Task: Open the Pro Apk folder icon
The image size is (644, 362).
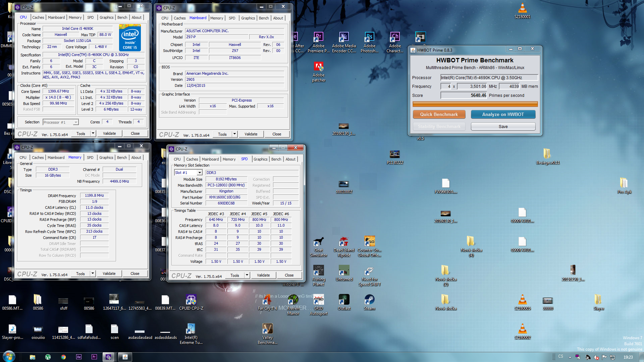Action: 624,186
